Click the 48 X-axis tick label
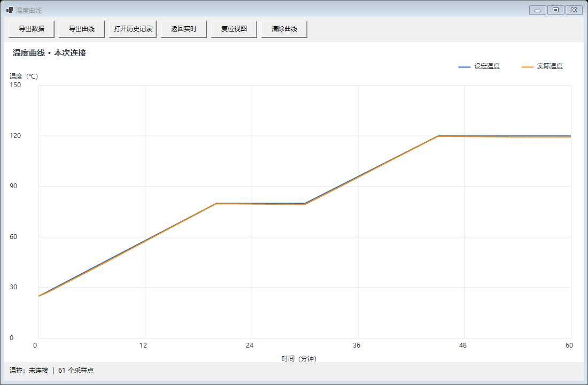588x385 pixels. point(463,345)
